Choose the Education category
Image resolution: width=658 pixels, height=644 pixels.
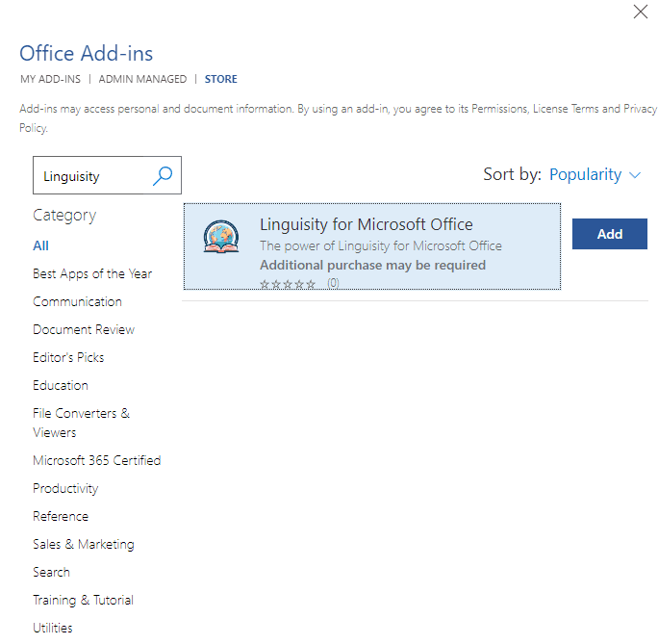point(61,385)
